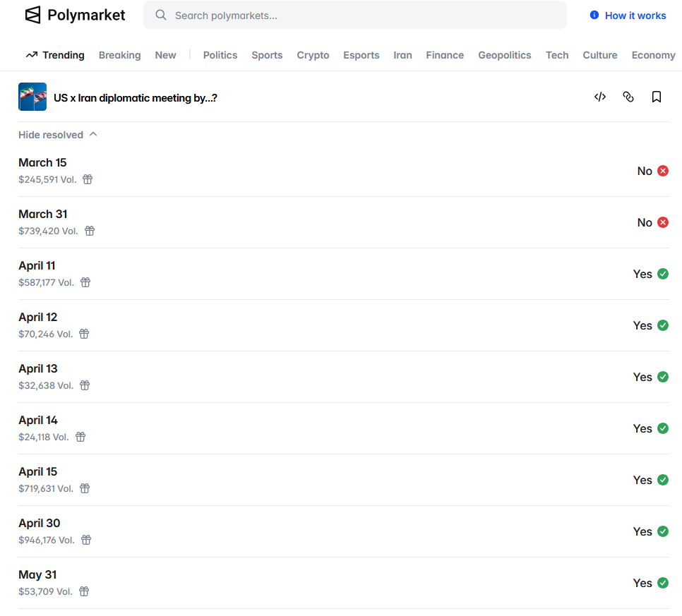Switch to the Culture category

click(600, 55)
